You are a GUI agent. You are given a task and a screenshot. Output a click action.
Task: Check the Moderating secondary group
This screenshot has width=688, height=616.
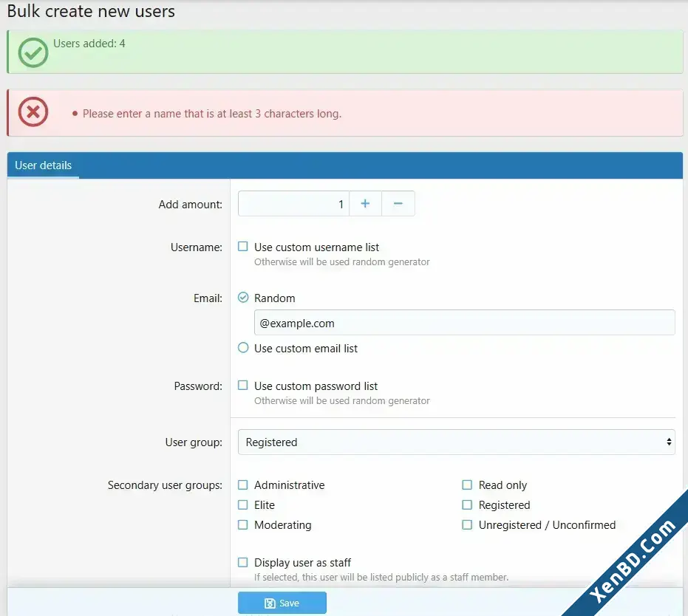[x=242, y=525]
